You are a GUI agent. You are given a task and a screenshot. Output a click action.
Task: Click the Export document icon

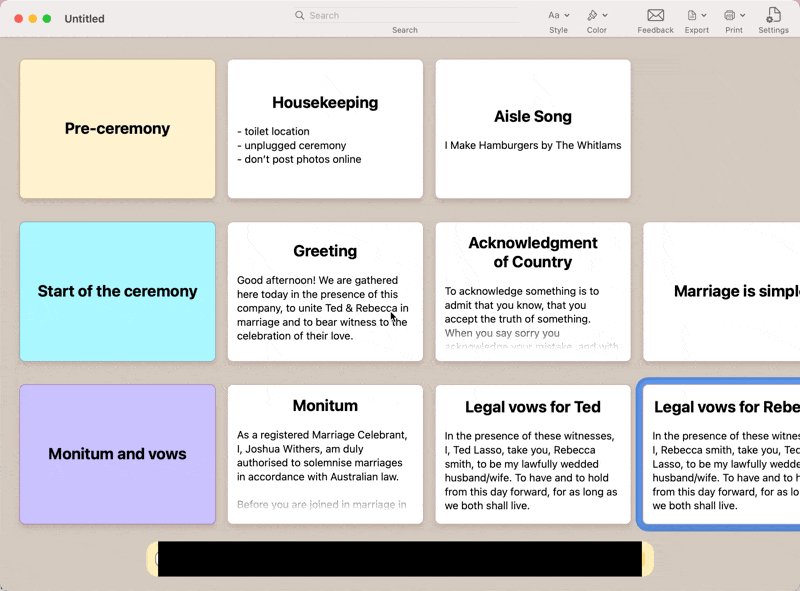[692, 15]
